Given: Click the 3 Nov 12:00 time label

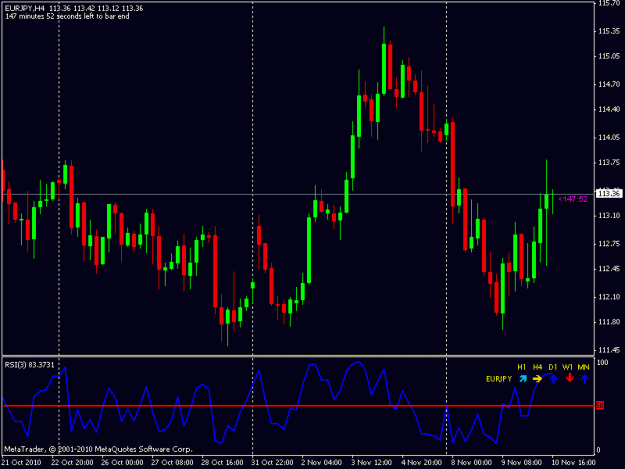Looking at the screenshot, I should (x=371, y=463).
